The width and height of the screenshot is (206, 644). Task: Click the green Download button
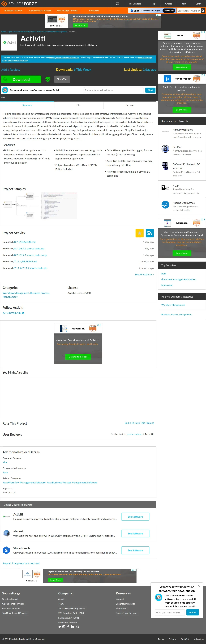coord(21,79)
